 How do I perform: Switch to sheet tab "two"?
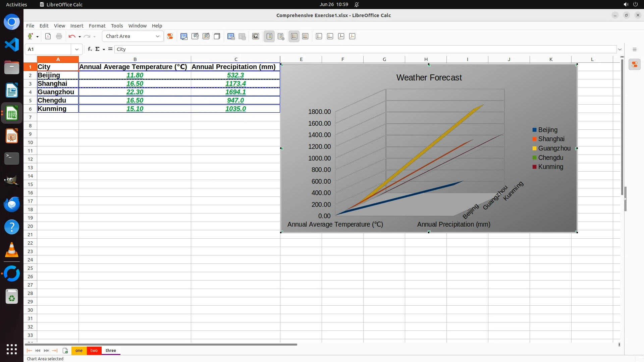(x=94, y=351)
